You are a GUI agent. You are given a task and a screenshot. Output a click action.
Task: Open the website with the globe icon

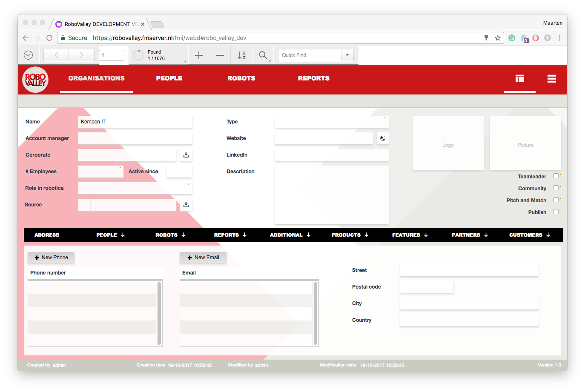(x=383, y=138)
